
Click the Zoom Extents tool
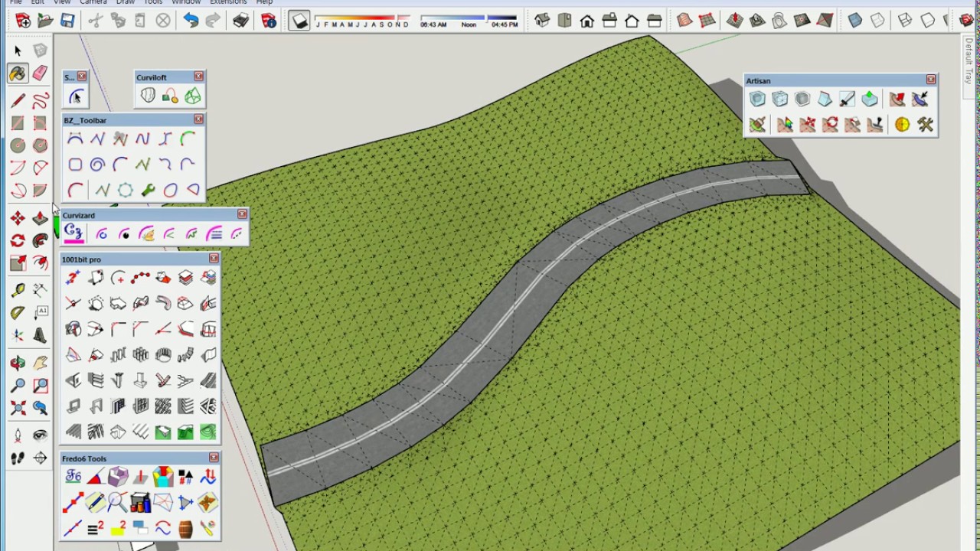pyautogui.click(x=18, y=408)
